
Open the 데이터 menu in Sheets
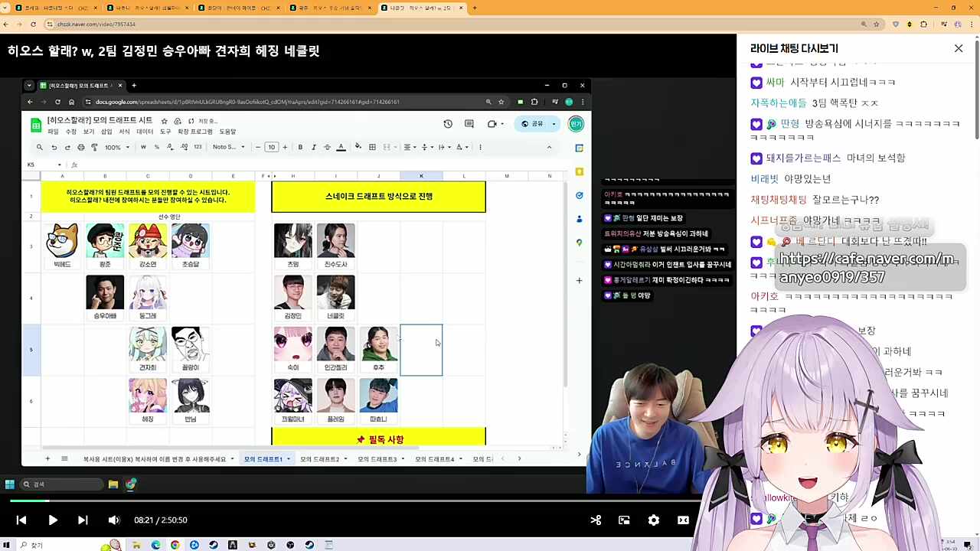[x=145, y=132]
